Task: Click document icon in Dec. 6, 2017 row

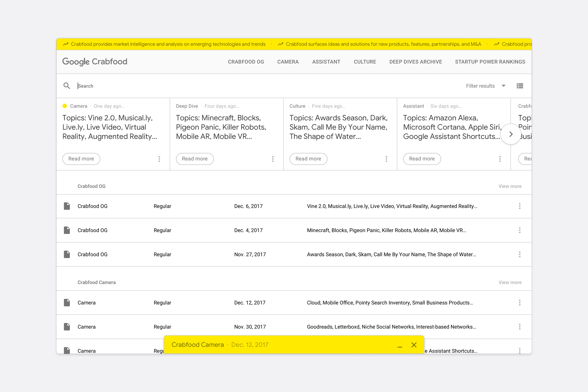Action: pyautogui.click(x=67, y=206)
